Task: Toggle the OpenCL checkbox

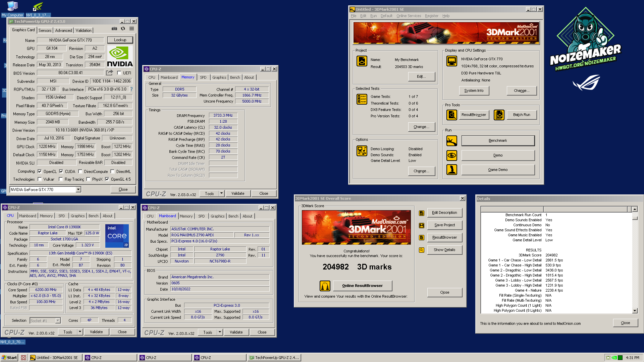Action: click(40, 171)
